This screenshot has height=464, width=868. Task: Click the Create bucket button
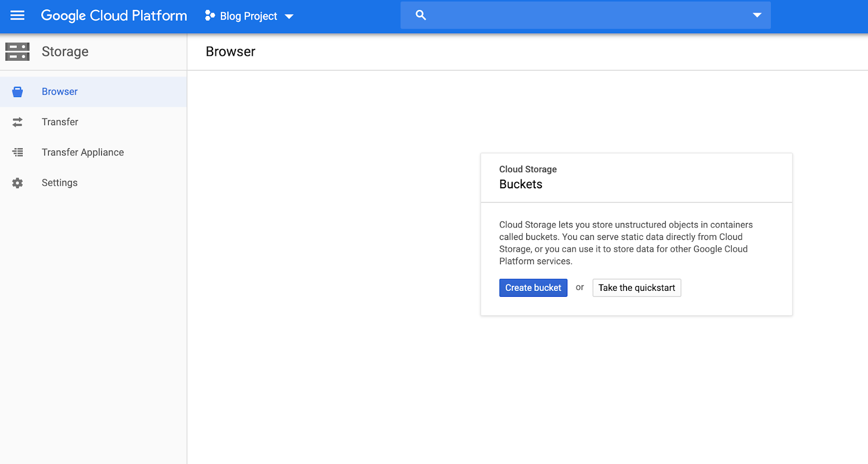[x=533, y=288]
